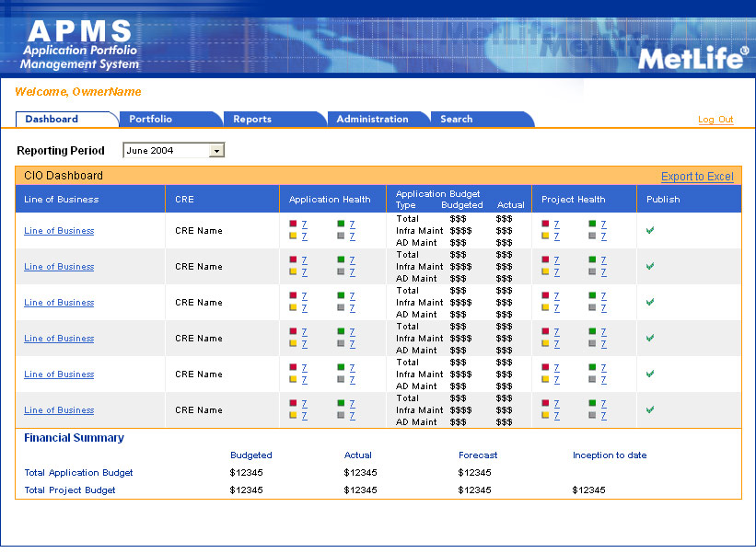Click sixth row's red Project Health square
The image size is (756, 553).
[545, 403]
